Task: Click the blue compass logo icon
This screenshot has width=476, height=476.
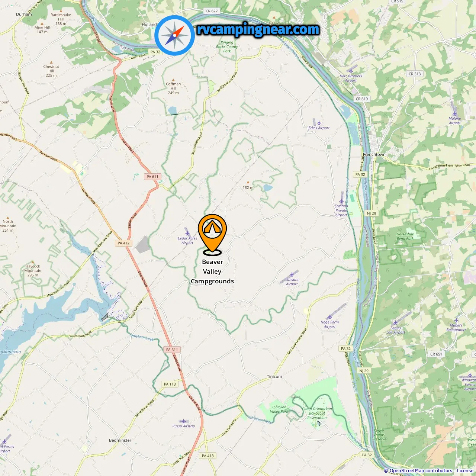Action: tap(175, 35)
